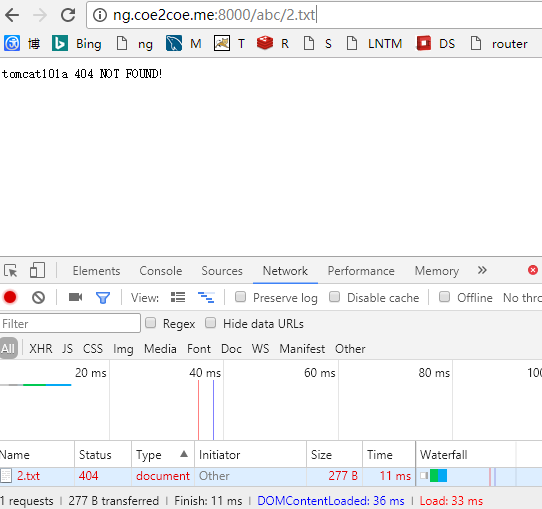Filter requests by Img
542x509 pixels.
click(123, 349)
